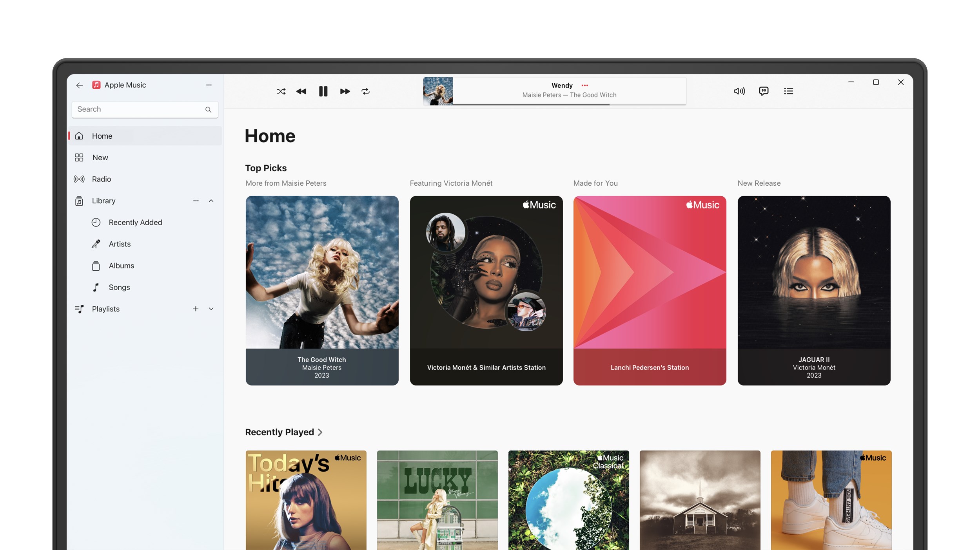Click the queue list icon
The width and height of the screenshot is (980, 550).
(789, 91)
